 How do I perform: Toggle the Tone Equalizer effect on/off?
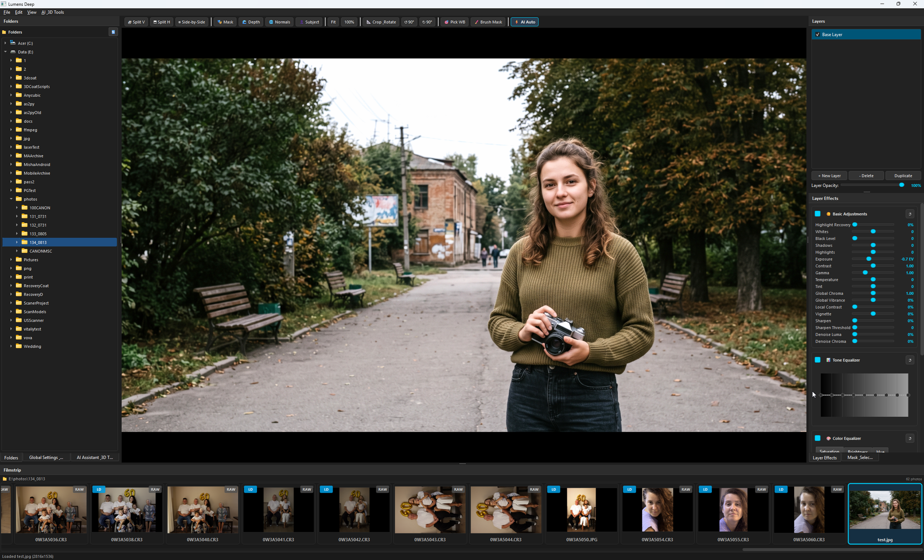point(818,360)
